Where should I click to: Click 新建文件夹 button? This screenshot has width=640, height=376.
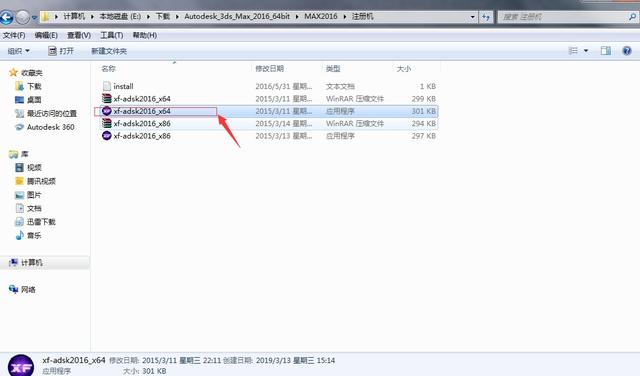pyautogui.click(x=109, y=51)
